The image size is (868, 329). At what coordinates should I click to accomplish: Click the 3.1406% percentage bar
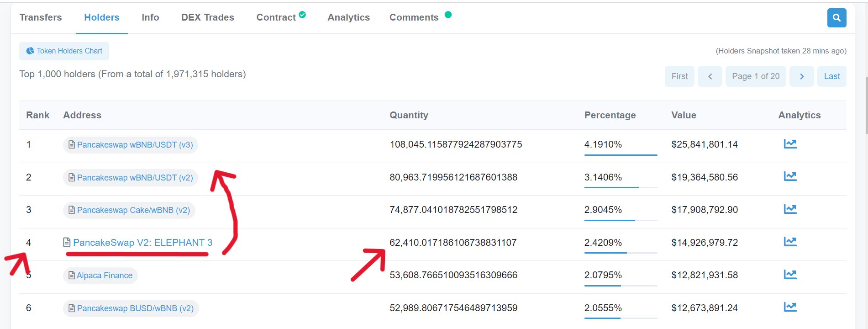(x=621, y=187)
